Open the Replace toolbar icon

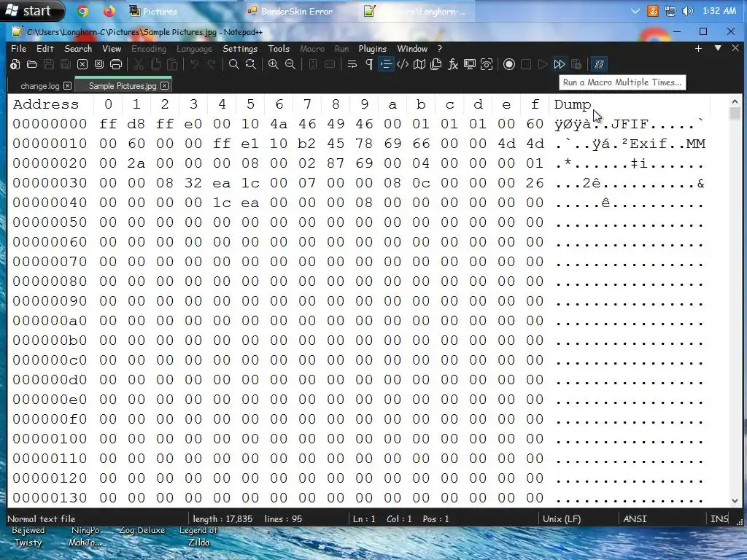[251, 64]
